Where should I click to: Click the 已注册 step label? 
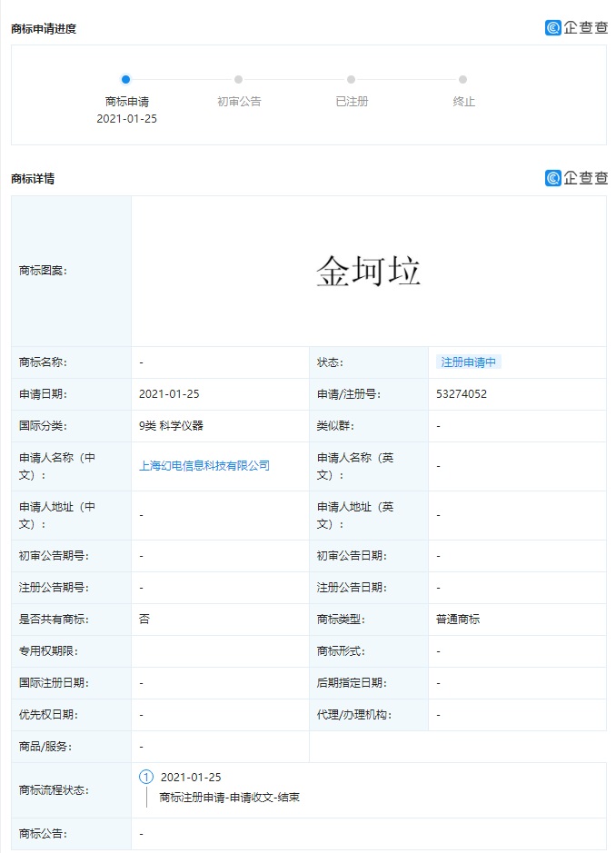(x=352, y=102)
